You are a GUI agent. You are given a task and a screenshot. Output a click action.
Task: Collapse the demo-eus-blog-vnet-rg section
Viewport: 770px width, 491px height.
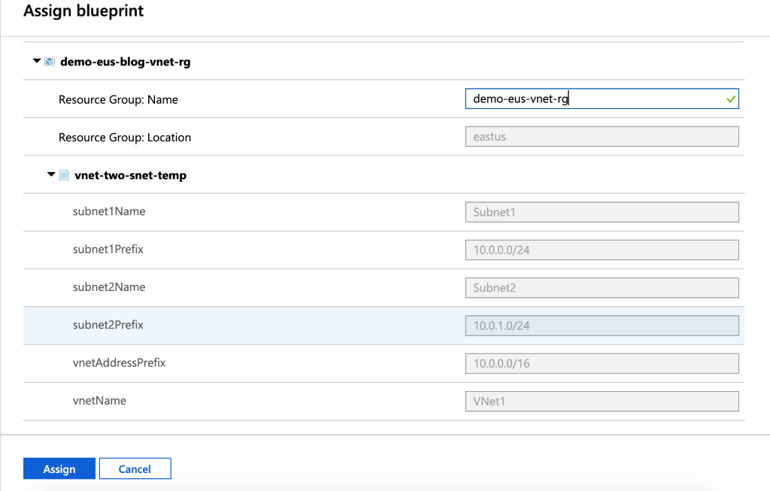[36, 61]
